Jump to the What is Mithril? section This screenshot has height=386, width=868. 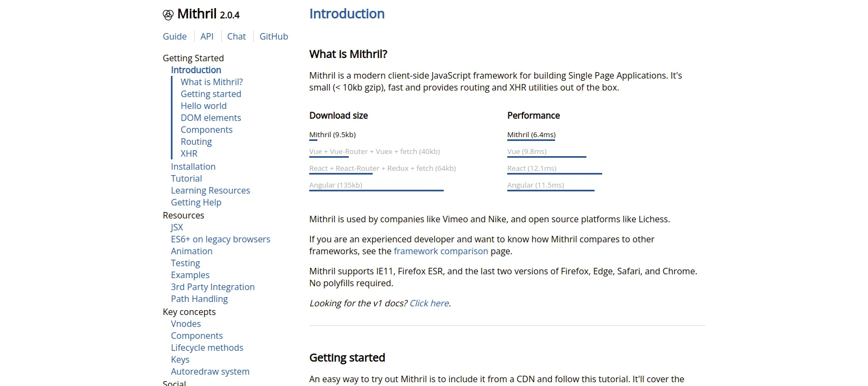point(212,82)
